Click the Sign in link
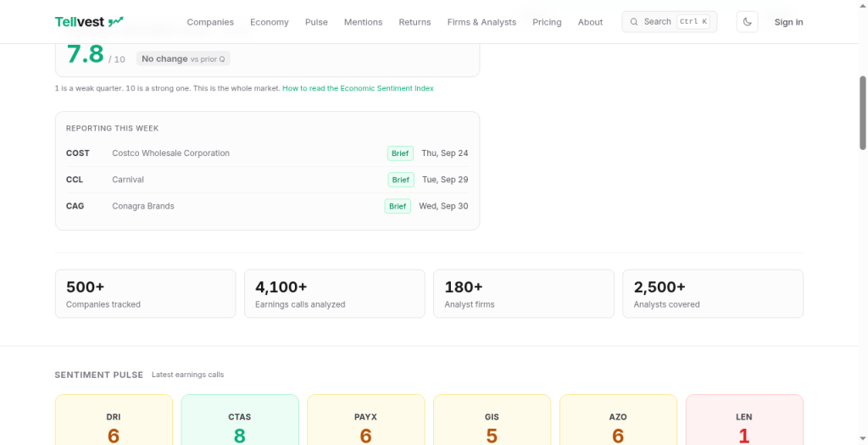 [788, 22]
